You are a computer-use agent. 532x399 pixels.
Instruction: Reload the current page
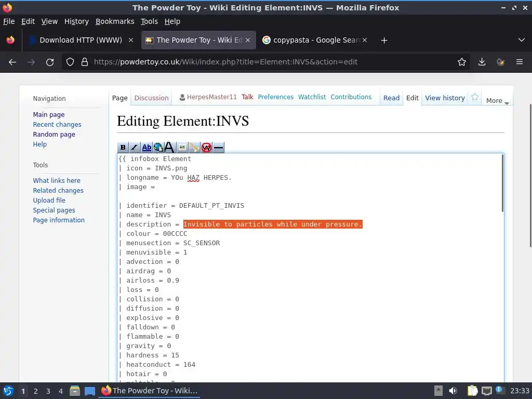click(x=50, y=62)
